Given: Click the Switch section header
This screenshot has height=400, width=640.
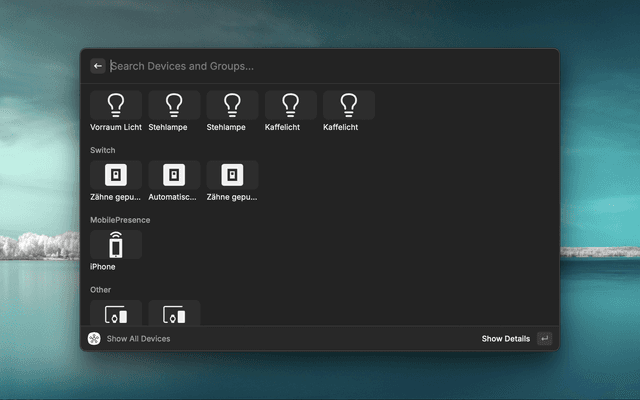Looking at the screenshot, I should 102,150.
